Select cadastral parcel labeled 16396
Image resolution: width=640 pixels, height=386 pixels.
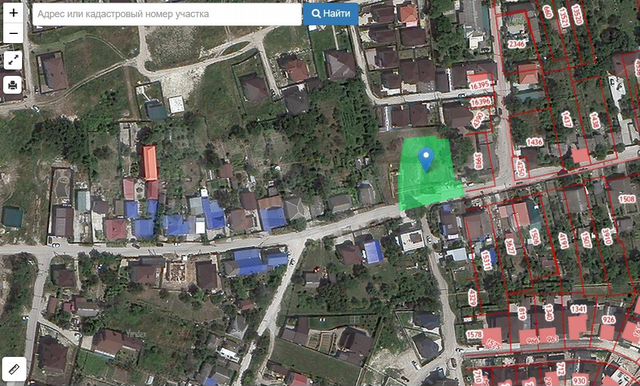[x=481, y=102]
